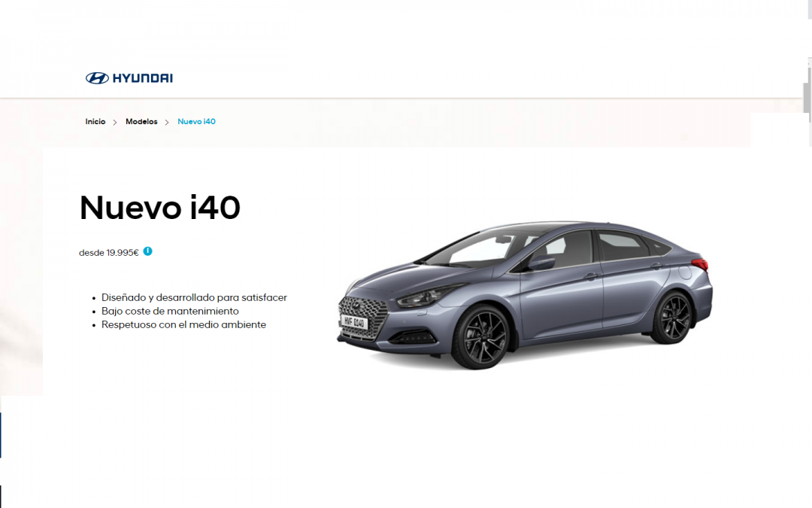Screen dimensions: 812x508
Task: Open the price info icon next to 19.995€
Action: (x=147, y=251)
